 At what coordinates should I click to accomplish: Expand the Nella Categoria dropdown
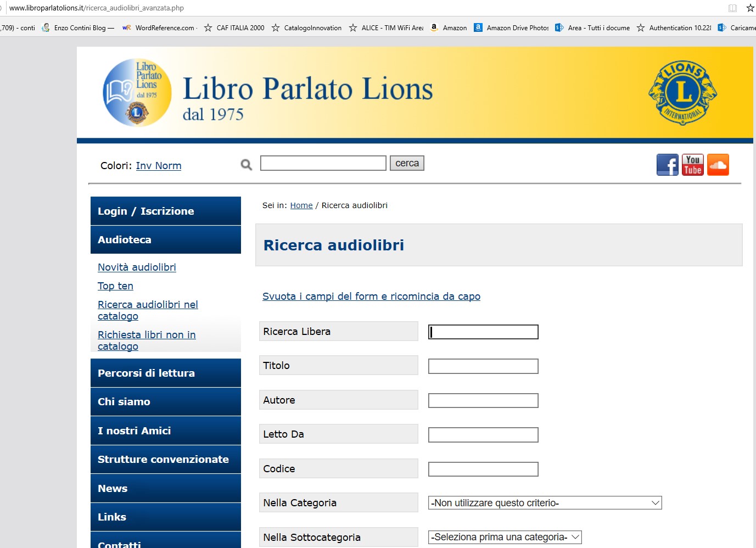545,503
